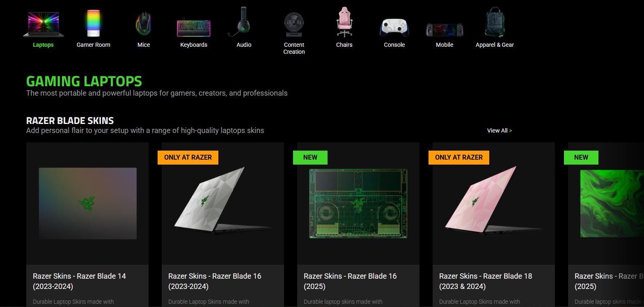The width and height of the screenshot is (644, 307).
Task: Click the Apparel & Gear backpack icon
Action: (495, 23)
